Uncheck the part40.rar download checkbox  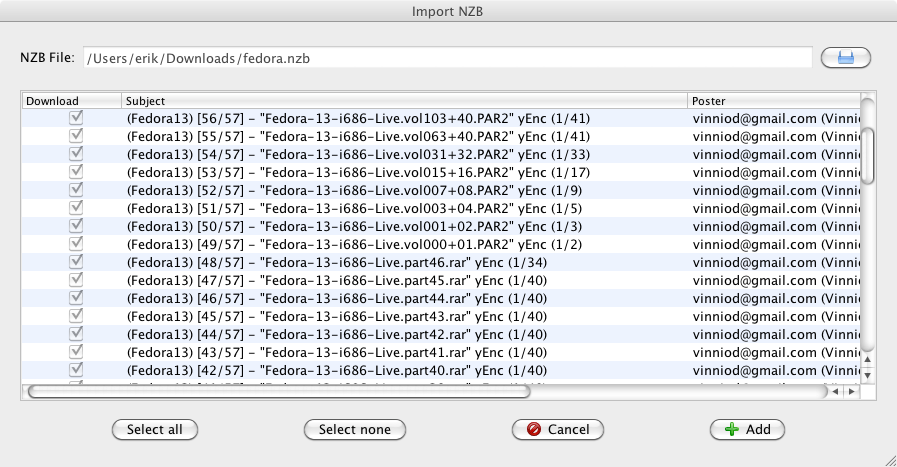75,370
